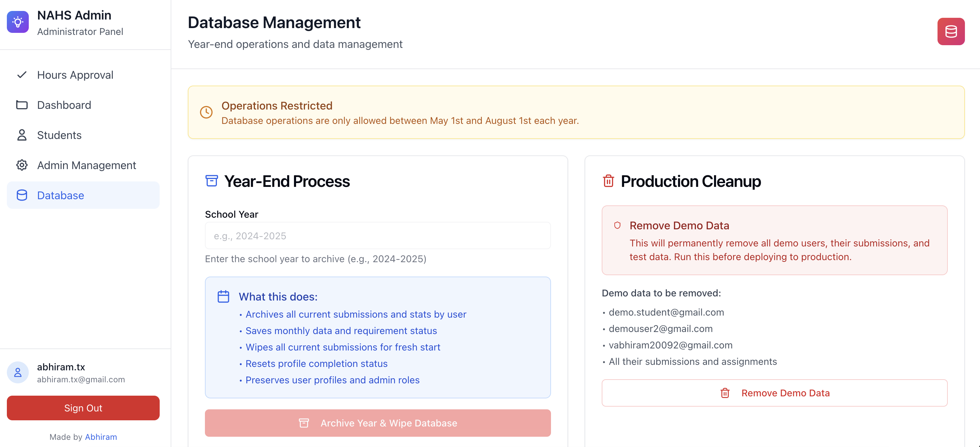Click the red database icon at top right
Screen dimensions: 980x447
(x=951, y=31)
